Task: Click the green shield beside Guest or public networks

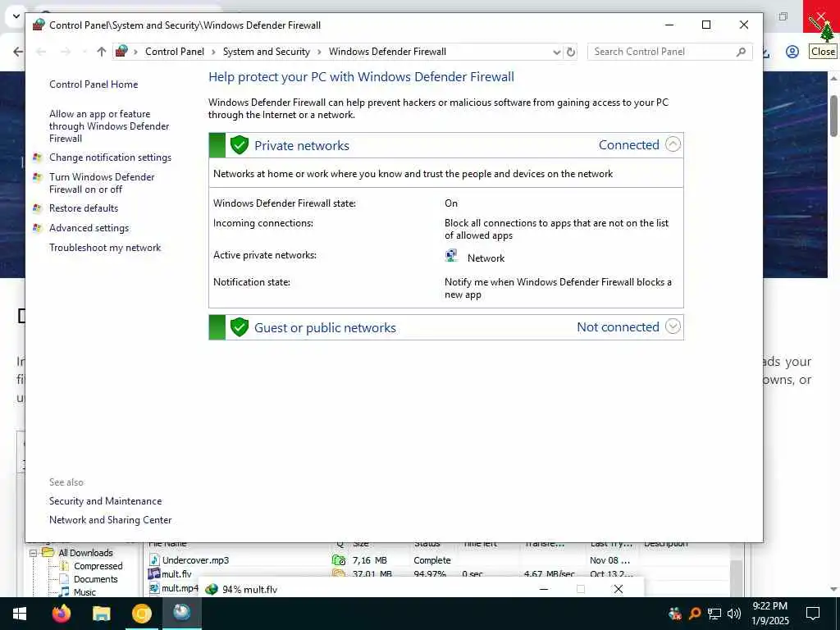Action: click(240, 327)
